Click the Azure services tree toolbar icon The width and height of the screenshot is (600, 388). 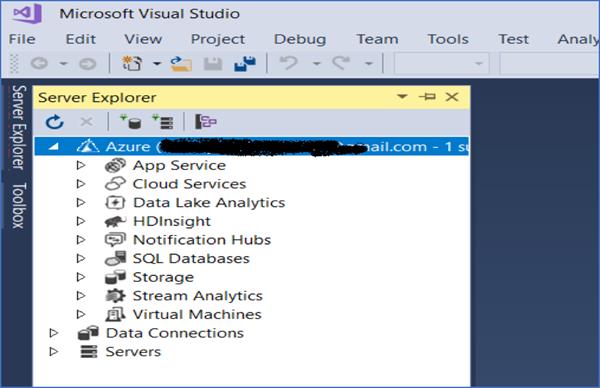tap(205, 122)
